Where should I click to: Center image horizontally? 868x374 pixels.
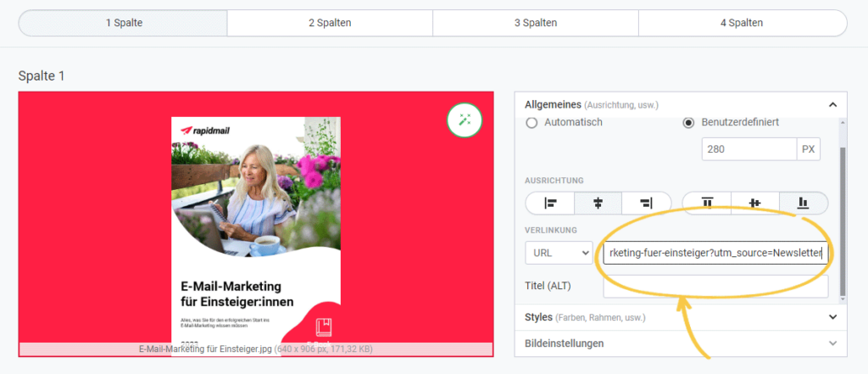[598, 204]
